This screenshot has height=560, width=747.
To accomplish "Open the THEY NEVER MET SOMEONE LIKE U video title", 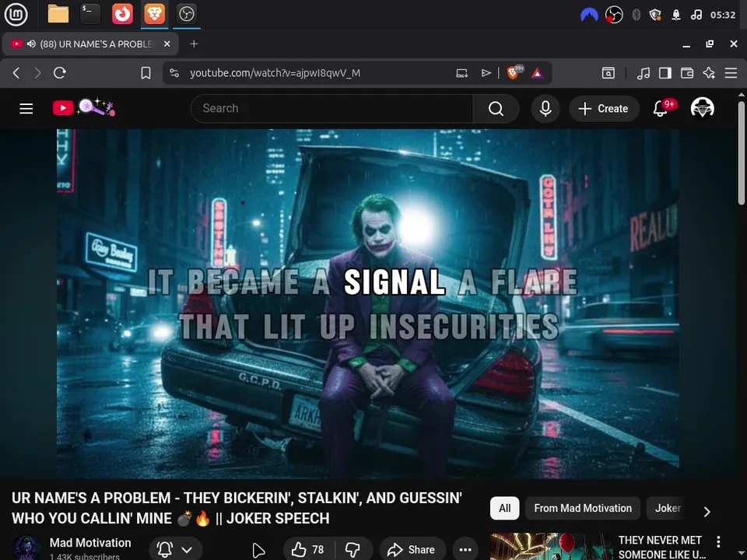I will 661,547.
